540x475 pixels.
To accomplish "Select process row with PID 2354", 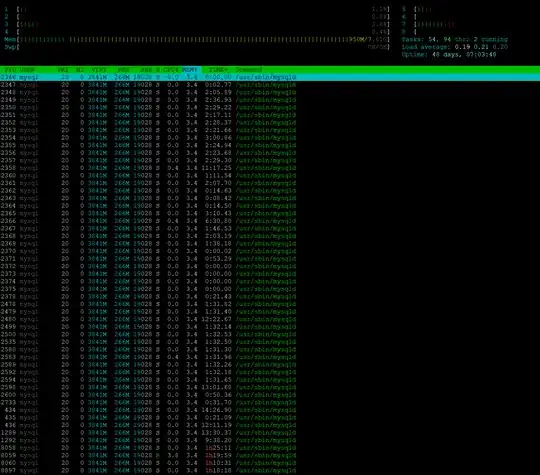I will pos(148,138).
